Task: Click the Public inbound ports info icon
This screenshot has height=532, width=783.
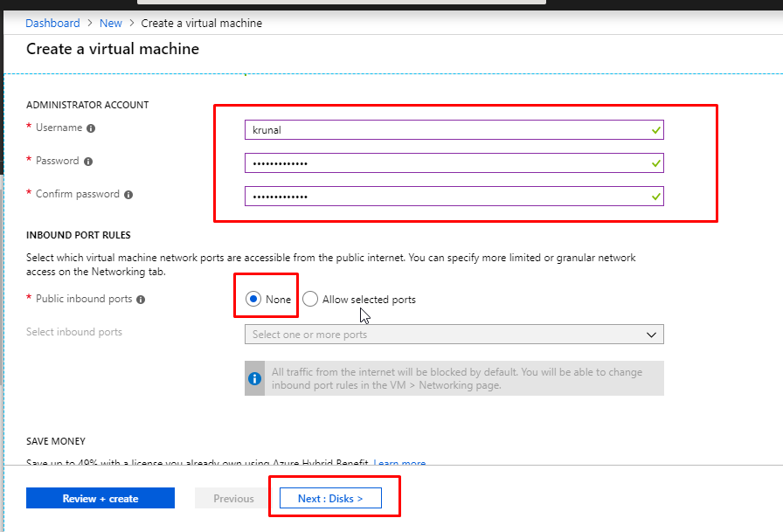Action: tap(141, 300)
